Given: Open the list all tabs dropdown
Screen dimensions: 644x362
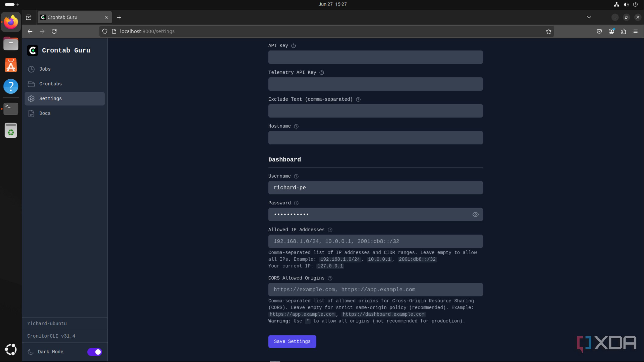Looking at the screenshot, I should (589, 17).
